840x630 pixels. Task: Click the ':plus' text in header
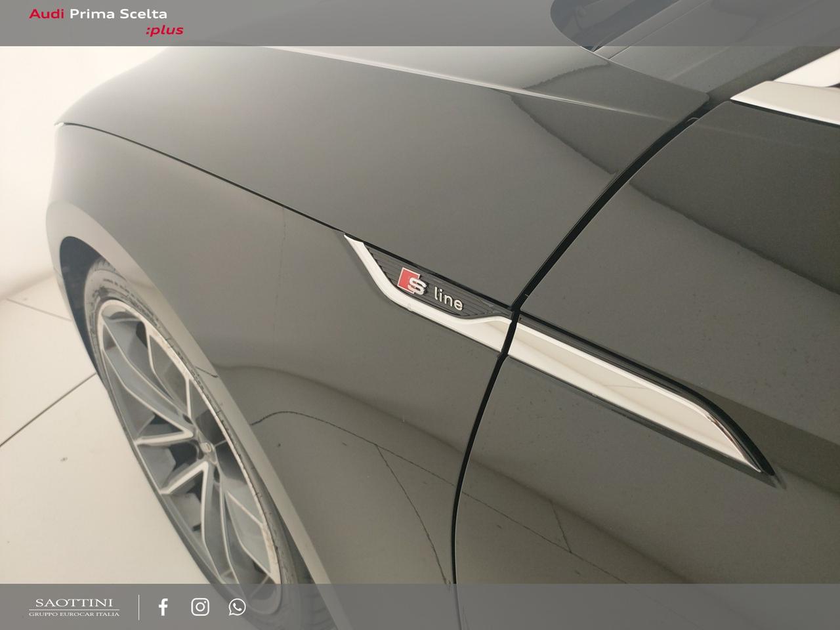click(x=164, y=30)
